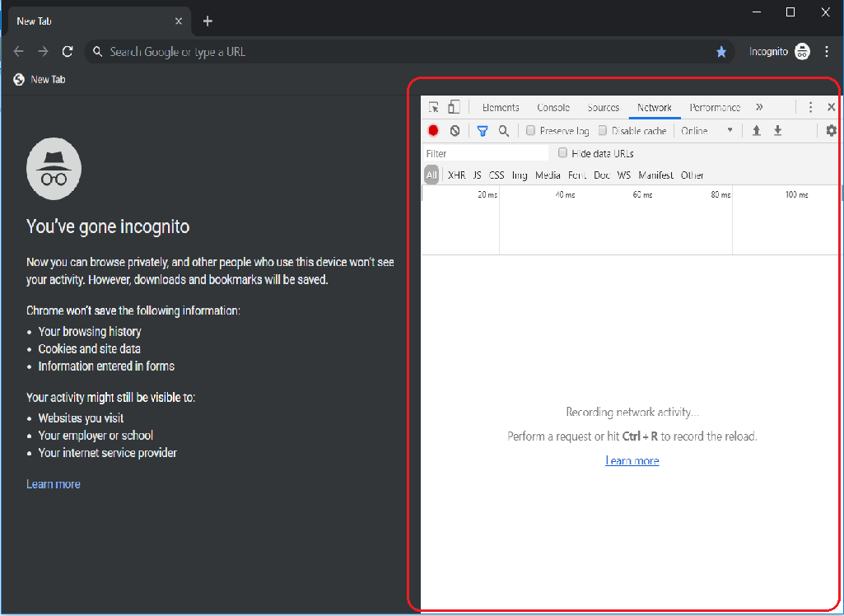Switch to the Sources tab

pos(604,108)
